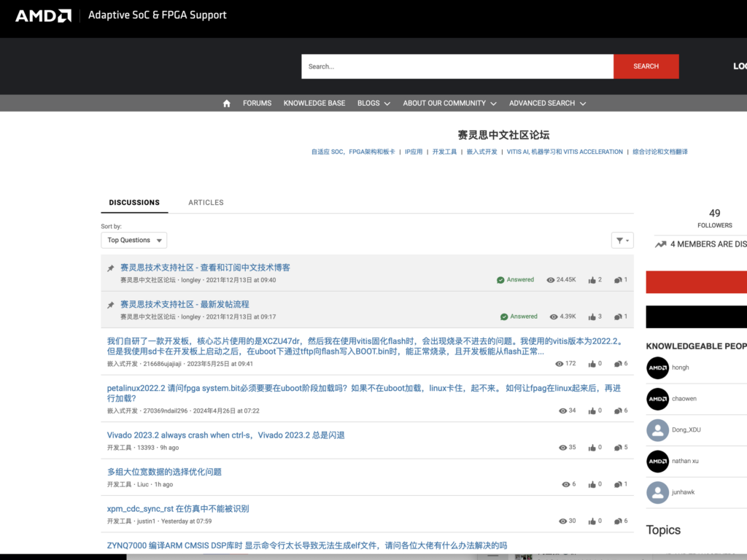This screenshot has height=560, width=747.
Task: Open 自适应 SOC, FPGA架构和板卡 category link
Action: coord(353,152)
